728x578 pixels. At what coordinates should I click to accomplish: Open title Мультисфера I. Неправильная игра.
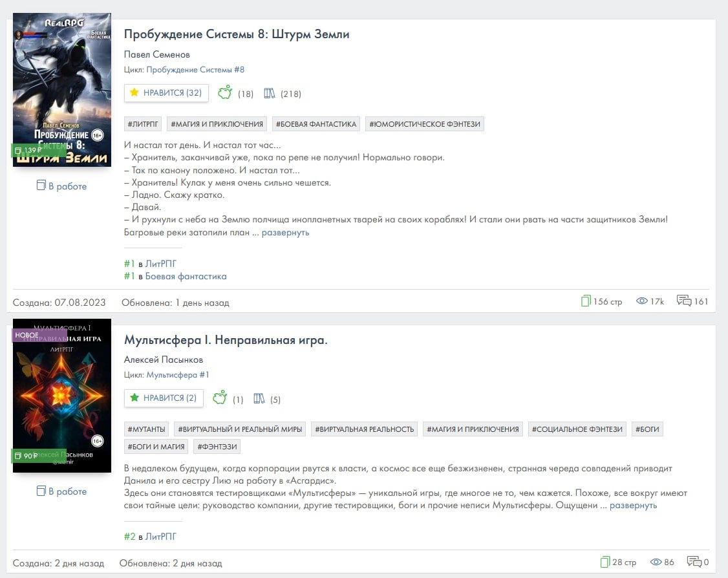pos(226,340)
